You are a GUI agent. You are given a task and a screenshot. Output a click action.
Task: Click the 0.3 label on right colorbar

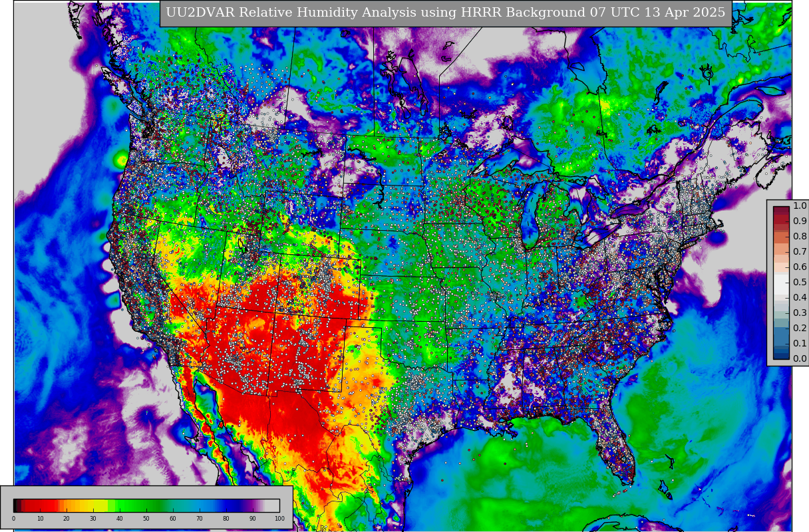point(800,313)
